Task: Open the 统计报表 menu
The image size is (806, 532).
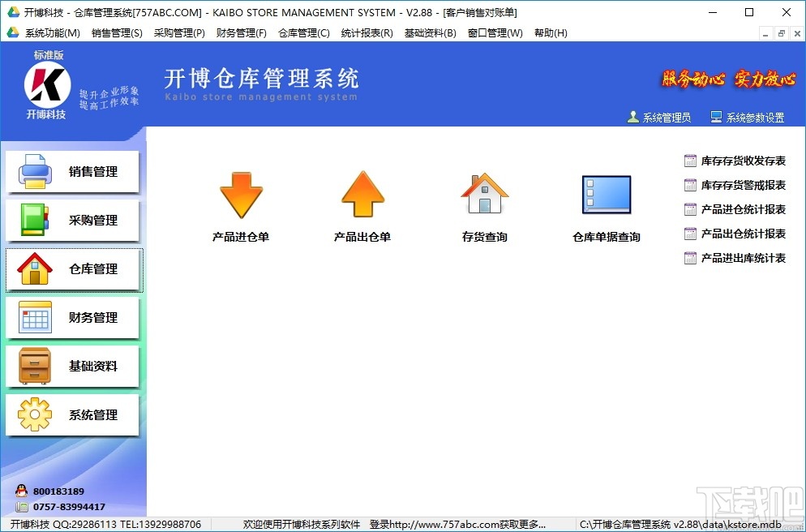Action: 367,32
